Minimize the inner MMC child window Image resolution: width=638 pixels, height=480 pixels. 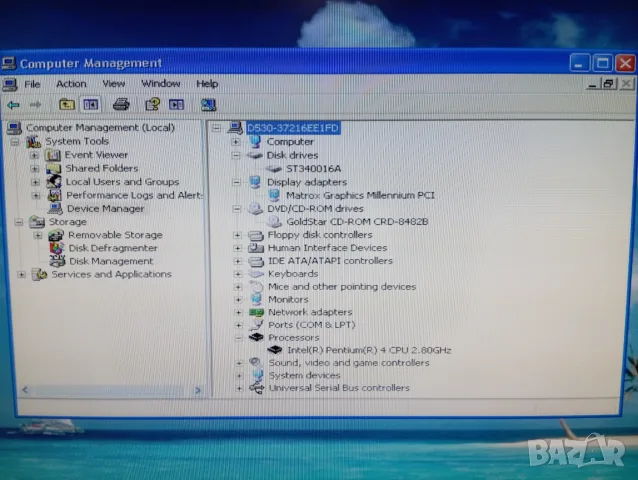[592, 84]
